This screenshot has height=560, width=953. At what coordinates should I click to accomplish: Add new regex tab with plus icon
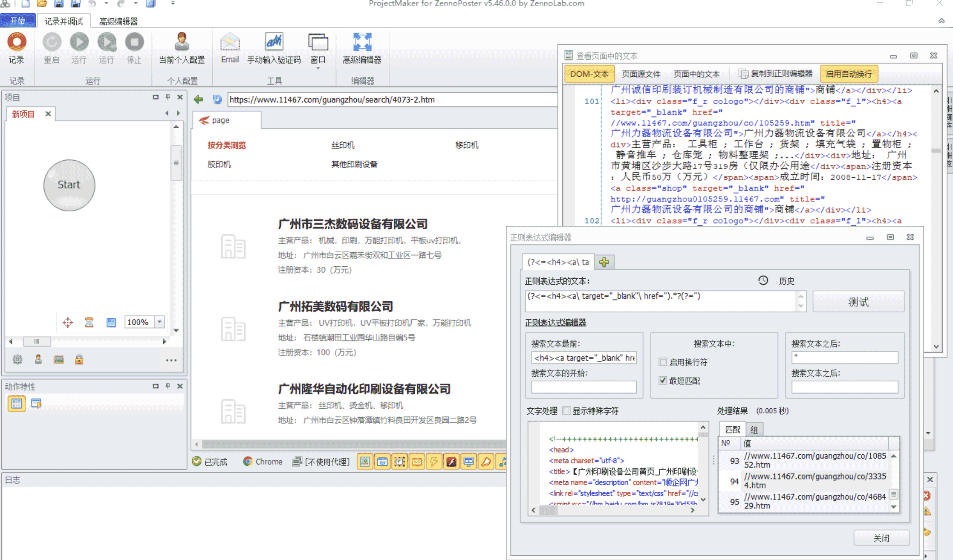click(x=604, y=262)
